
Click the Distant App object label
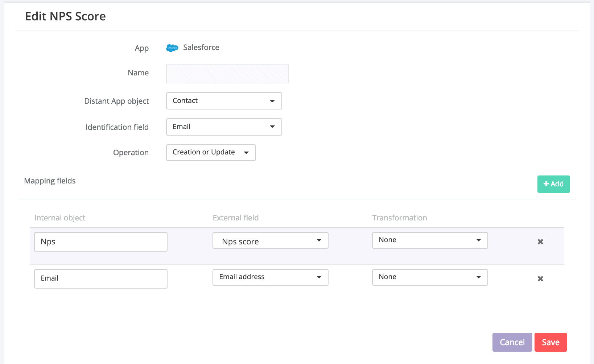(117, 101)
